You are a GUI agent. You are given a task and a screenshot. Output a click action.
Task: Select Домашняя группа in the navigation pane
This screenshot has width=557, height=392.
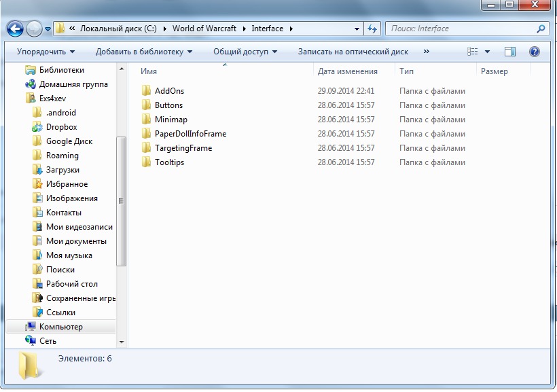point(73,84)
